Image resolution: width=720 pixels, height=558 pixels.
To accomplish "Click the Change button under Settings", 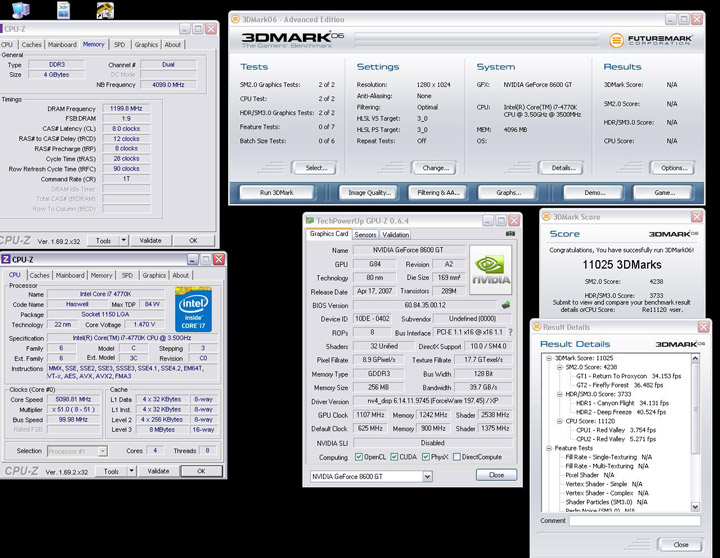I will [x=435, y=168].
